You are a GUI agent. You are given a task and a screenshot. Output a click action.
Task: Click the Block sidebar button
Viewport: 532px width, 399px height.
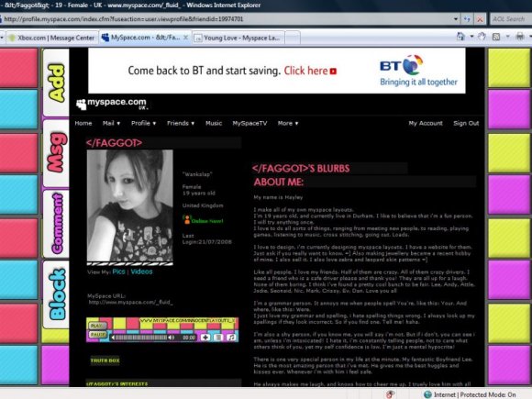coord(56,294)
